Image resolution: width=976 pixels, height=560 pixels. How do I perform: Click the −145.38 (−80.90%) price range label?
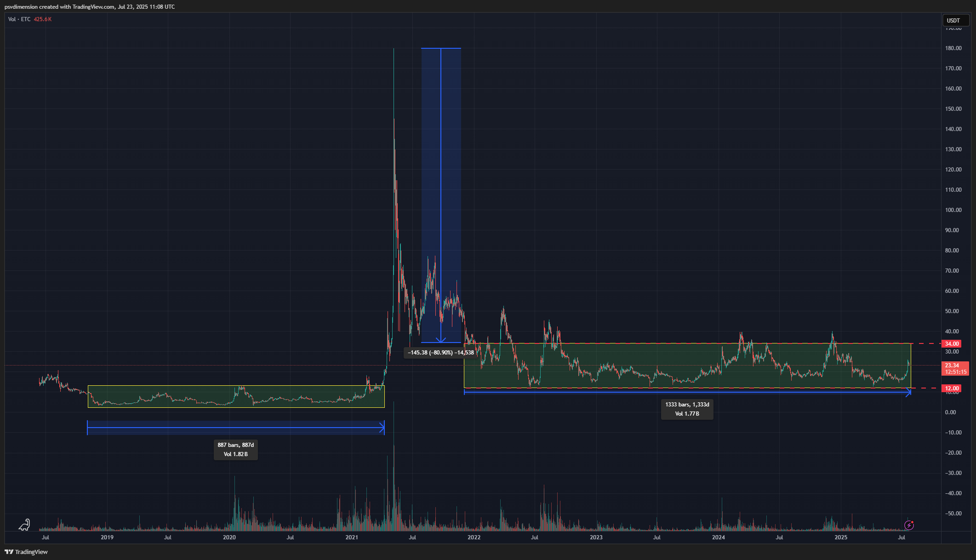pos(440,353)
